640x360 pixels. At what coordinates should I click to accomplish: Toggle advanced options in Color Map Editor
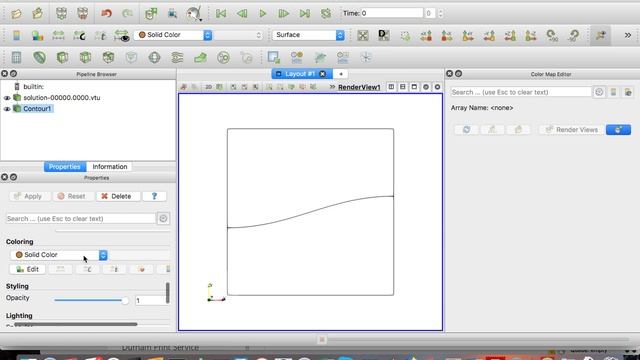point(599,92)
